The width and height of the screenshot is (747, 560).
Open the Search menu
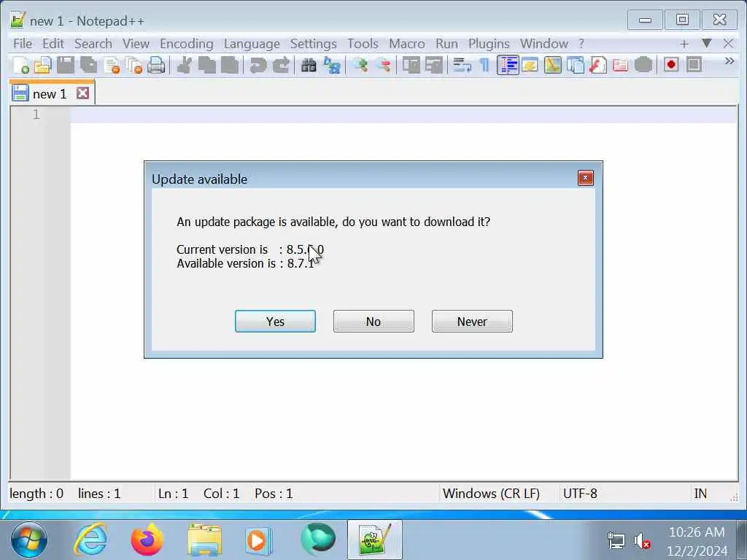(93, 44)
